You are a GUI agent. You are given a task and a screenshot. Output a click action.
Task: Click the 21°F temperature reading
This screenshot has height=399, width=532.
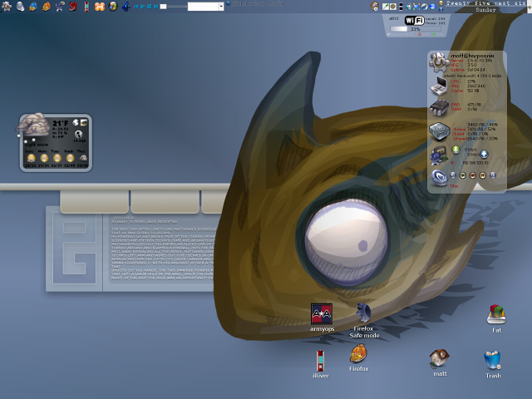click(x=61, y=123)
